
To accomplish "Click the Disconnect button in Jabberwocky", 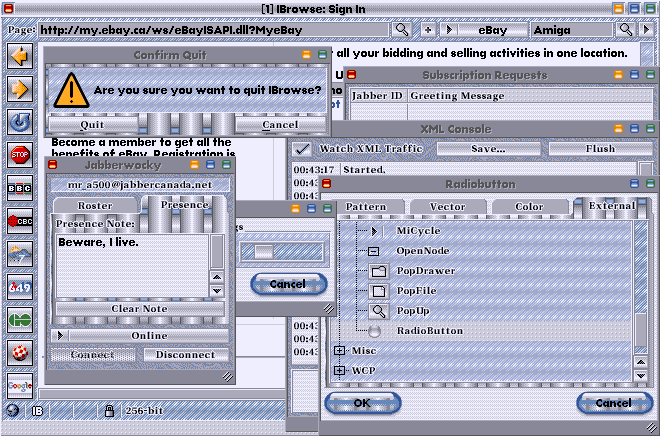I will (186, 354).
